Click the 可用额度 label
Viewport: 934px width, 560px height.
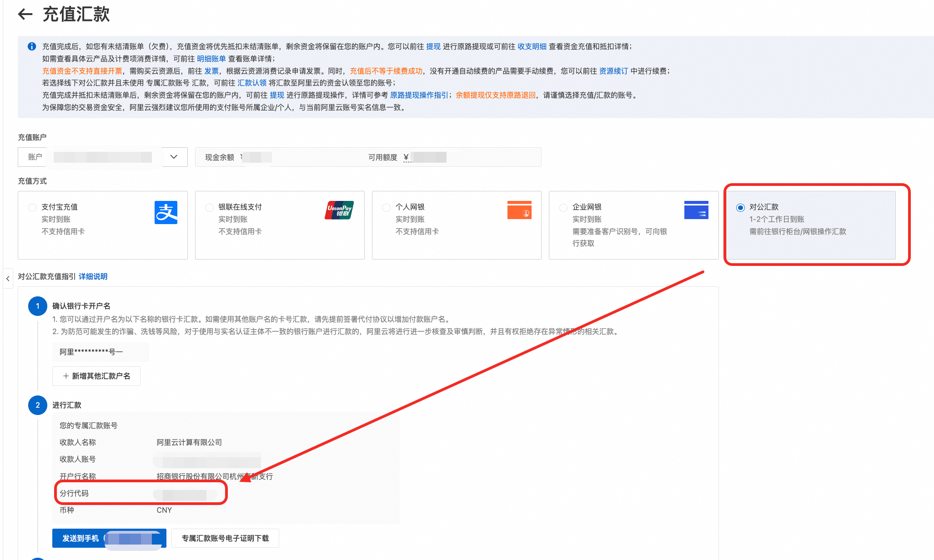click(x=383, y=157)
